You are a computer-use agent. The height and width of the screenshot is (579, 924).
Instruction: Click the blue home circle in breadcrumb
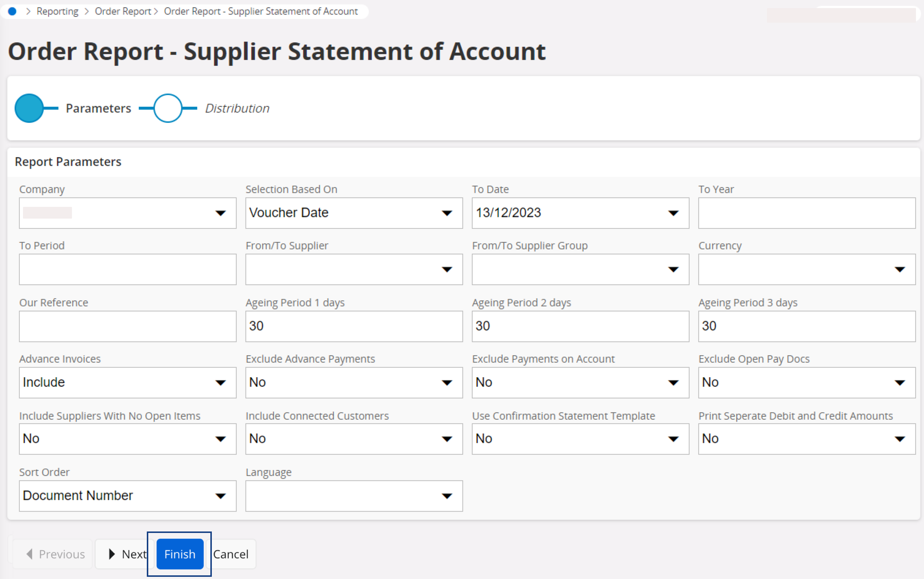click(12, 11)
